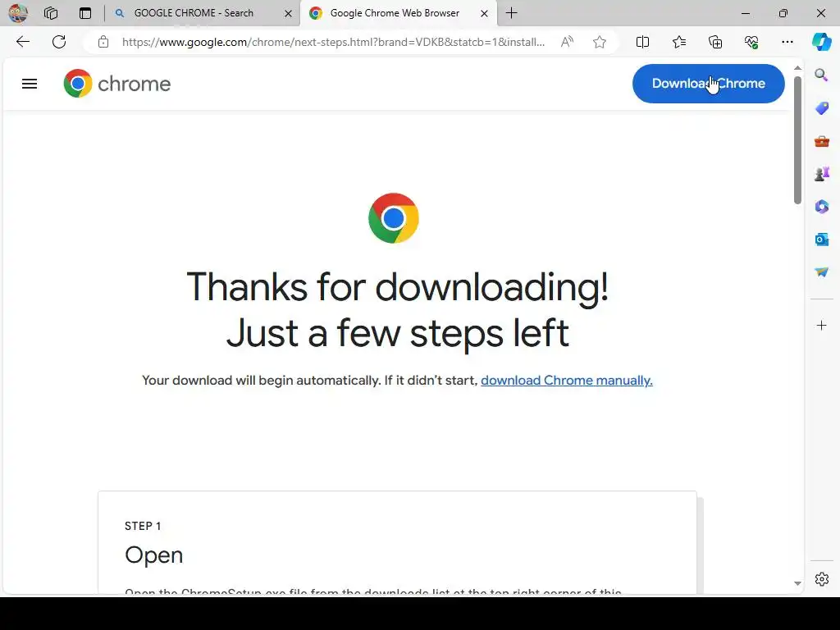840x630 pixels.
Task: Click the page scroll up arrow
Action: tap(797, 68)
